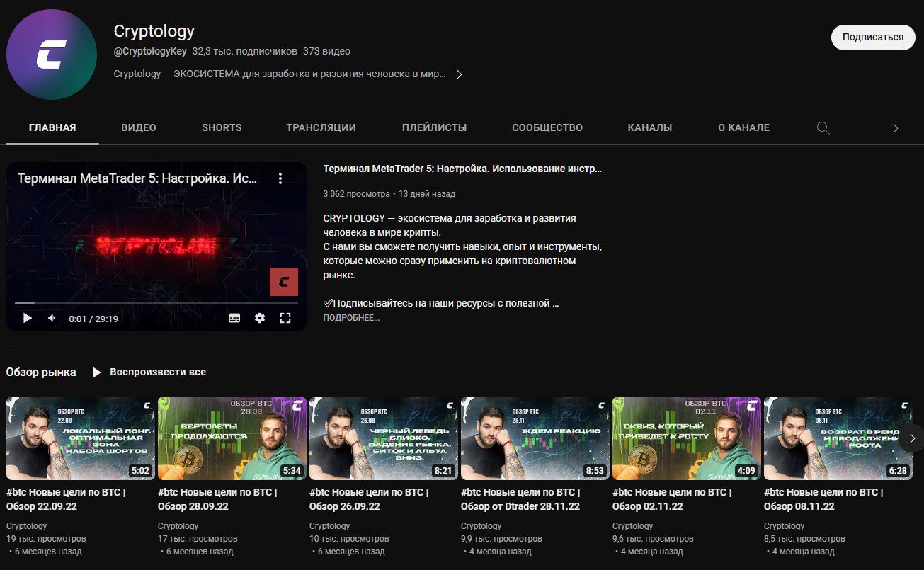
Task: Open featured video title link Терминал MetaTrader 5
Action: click(462, 169)
